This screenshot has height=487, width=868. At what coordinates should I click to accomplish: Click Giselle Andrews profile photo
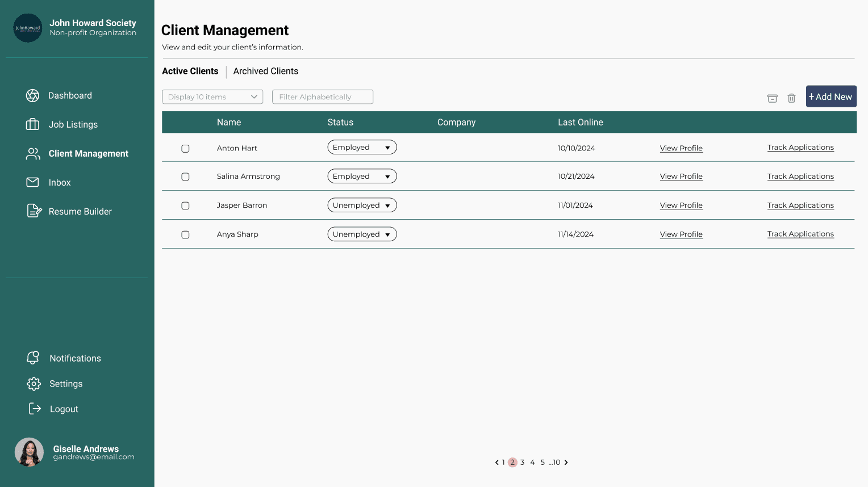tap(29, 452)
